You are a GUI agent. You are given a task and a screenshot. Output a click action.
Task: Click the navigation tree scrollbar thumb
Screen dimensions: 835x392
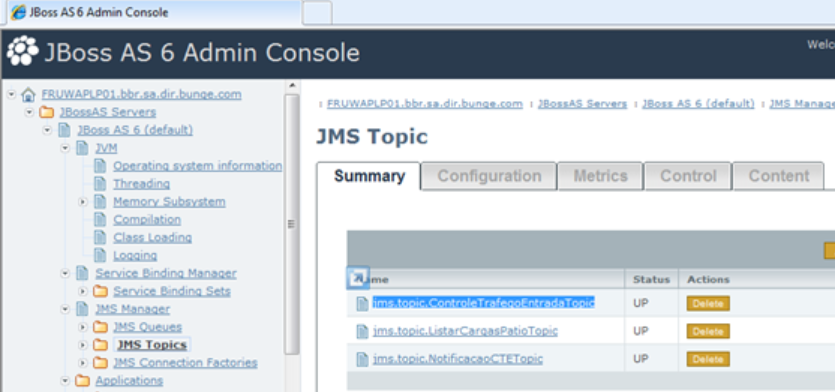pos(292,224)
